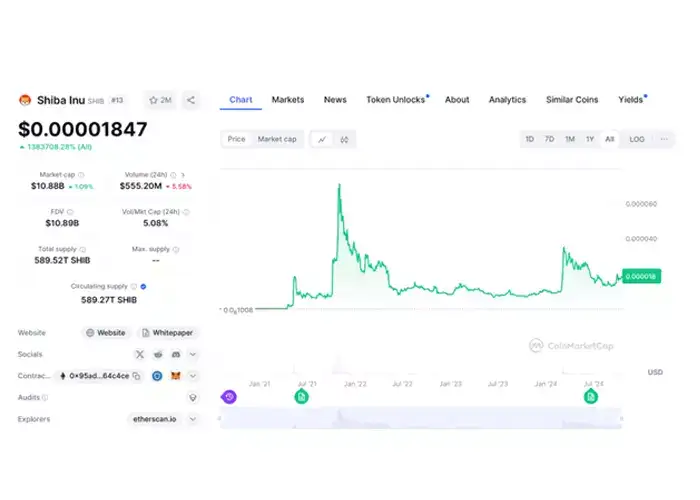Toggle LOG scale on the chart
Image resolution: width=700 pixels, height=500 pixels.
tap(637, 139)
